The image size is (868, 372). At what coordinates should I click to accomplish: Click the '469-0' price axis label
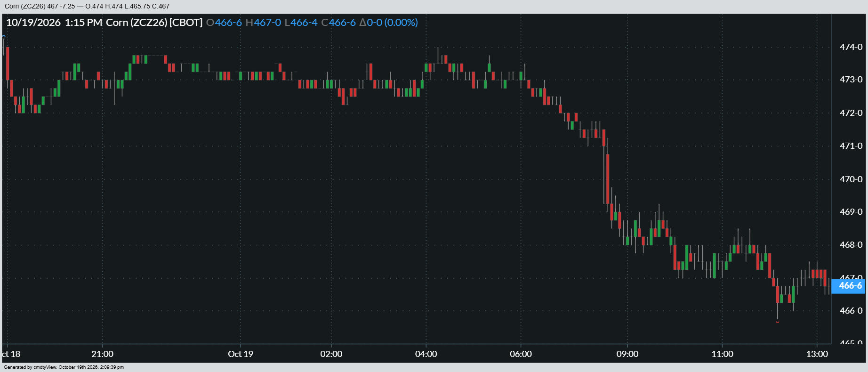click(x=851, y=212)
